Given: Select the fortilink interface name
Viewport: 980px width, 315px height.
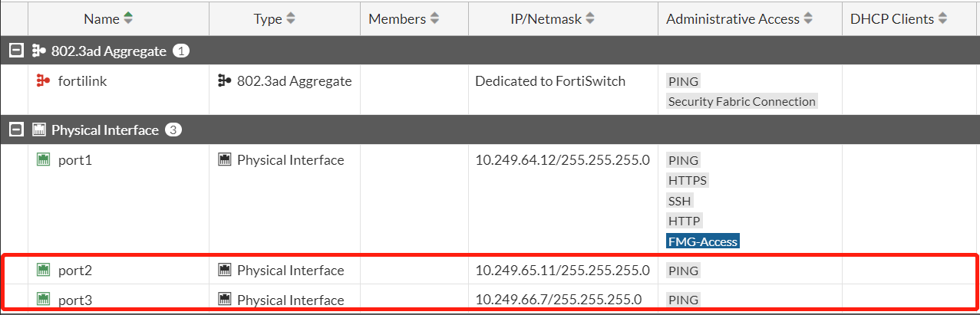Looking at the screenshot, I should pos(83,80).
